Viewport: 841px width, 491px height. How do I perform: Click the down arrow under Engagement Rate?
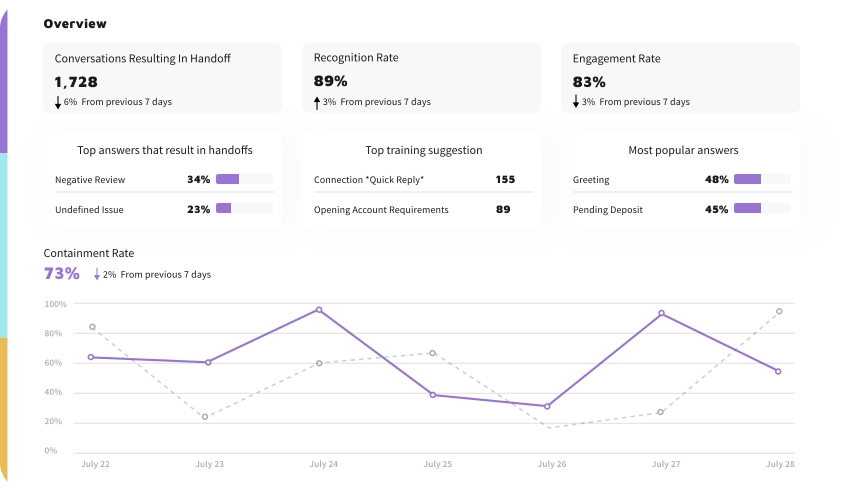pos(576,102)
